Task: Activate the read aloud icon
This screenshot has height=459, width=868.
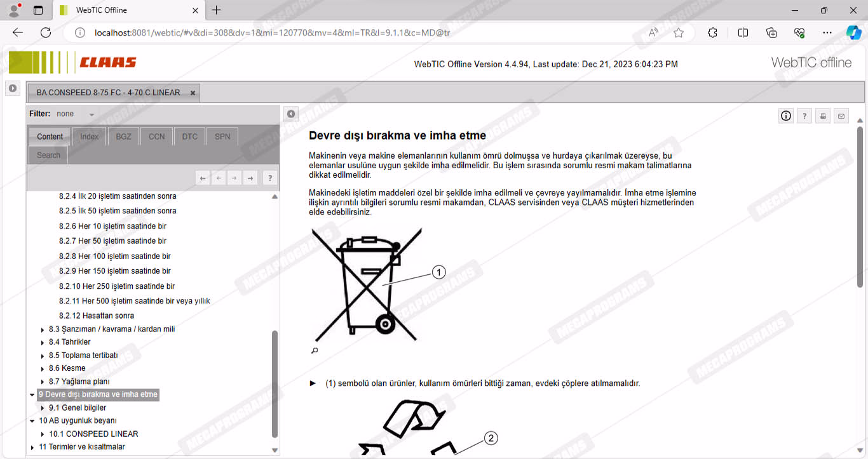Action: [x=653, y=32]
